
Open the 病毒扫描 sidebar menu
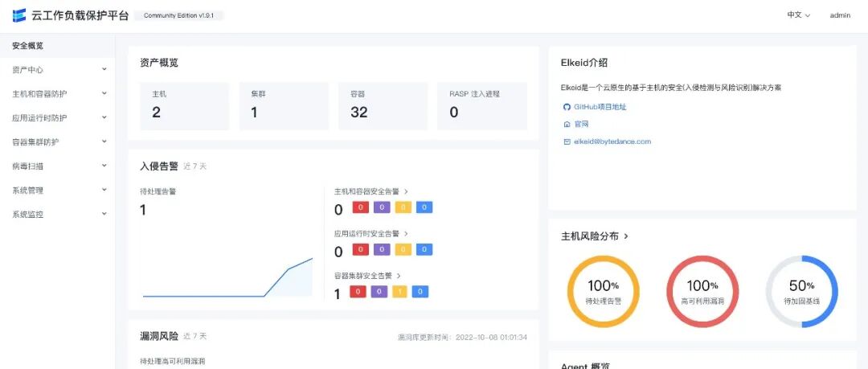pos(58,166)
